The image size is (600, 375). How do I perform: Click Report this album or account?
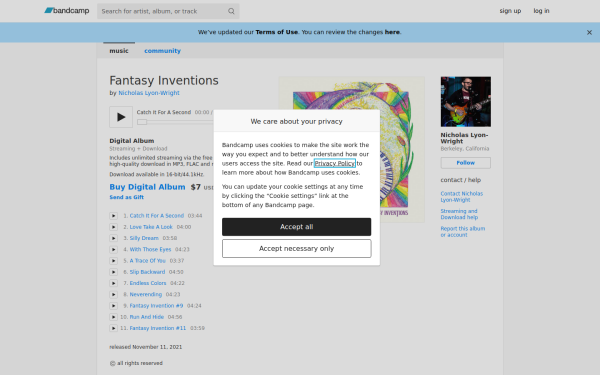pos(463,232)
